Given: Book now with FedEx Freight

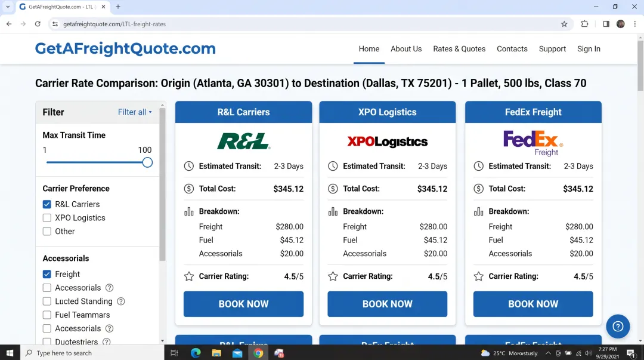Looking at the screenshot, I should 533,304.
